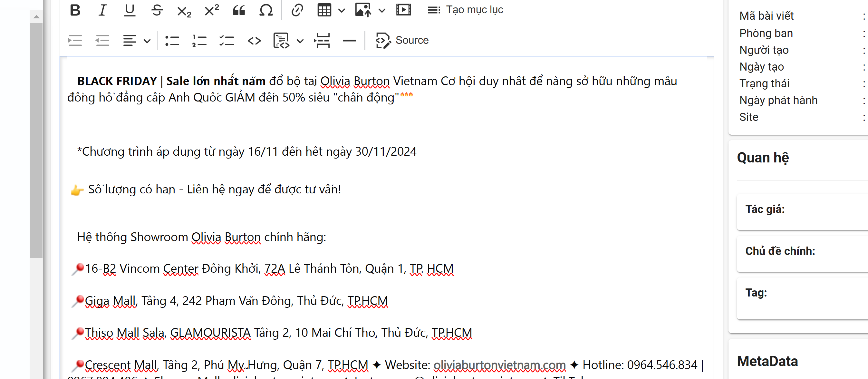Click the 'Ngày phát hành' label

778,100
